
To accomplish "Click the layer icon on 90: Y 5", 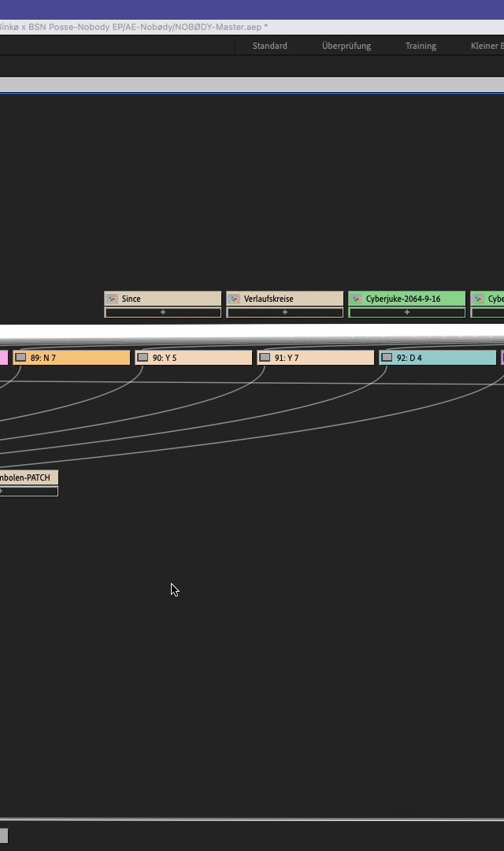I will tap(143, 357).
